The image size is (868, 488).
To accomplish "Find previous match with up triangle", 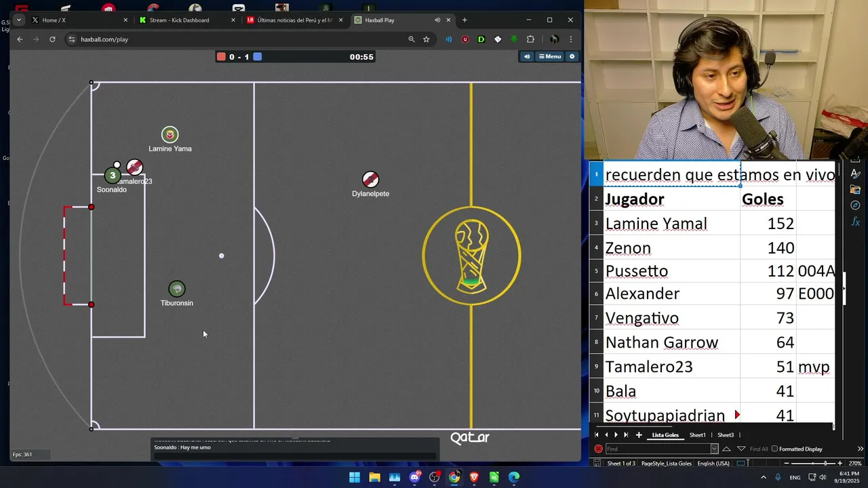I will pyautogui.click(x=726, y=449).
